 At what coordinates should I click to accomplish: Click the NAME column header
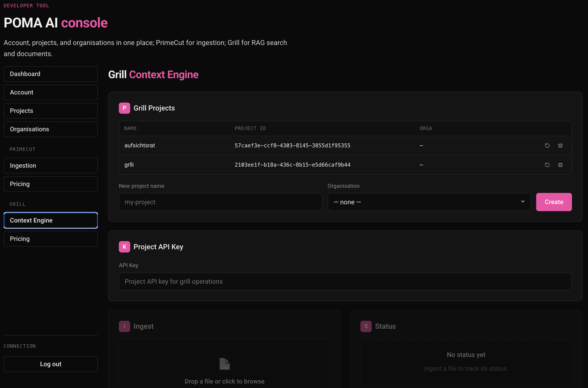pyautogui.click(x=130, y=128)
